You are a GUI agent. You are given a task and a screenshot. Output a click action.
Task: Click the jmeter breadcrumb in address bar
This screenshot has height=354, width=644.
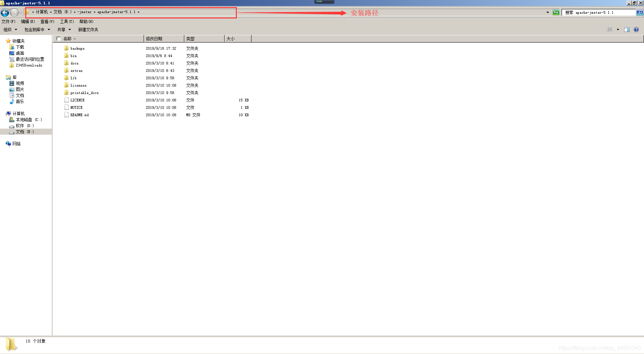[85, 12]
